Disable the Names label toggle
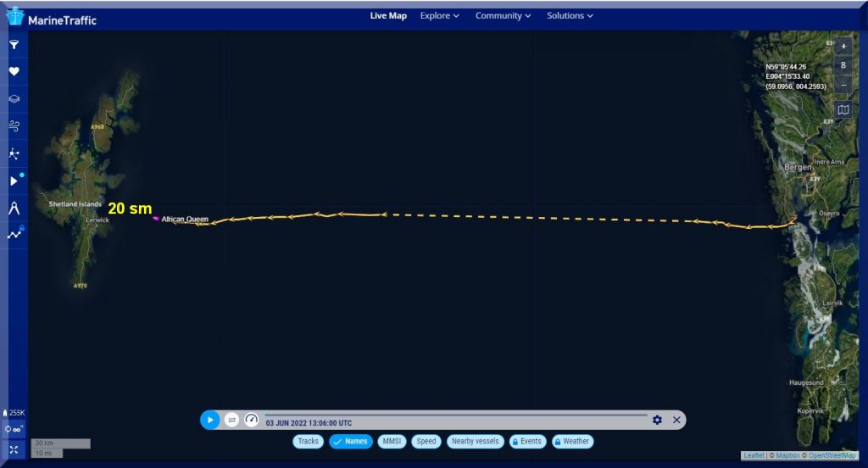Image resolution: width=868 pixels, height=468 pixels. 351,441
